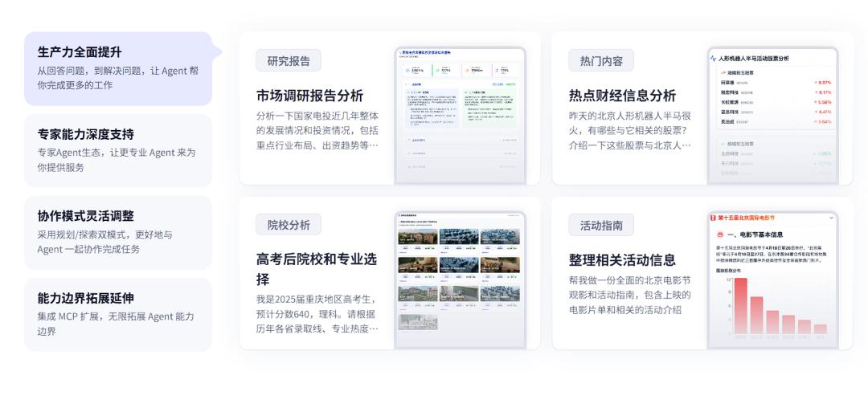Open the 高考后院校和专业选择 card title

click(316, 269)
